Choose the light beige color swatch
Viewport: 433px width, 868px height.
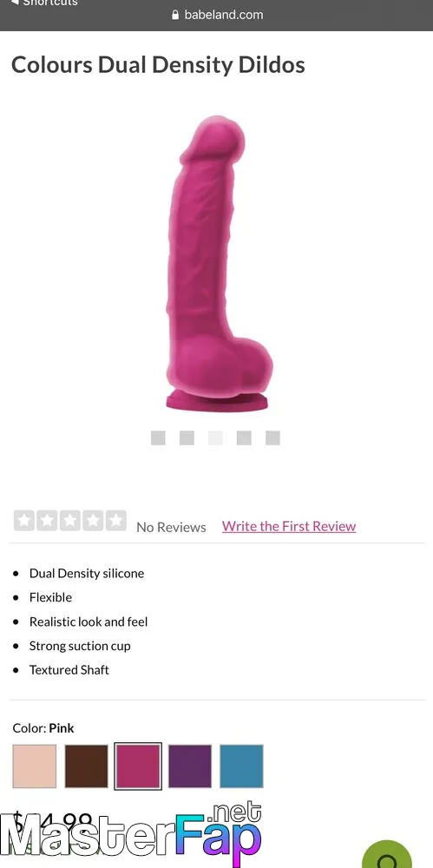(x=35, y=766)
